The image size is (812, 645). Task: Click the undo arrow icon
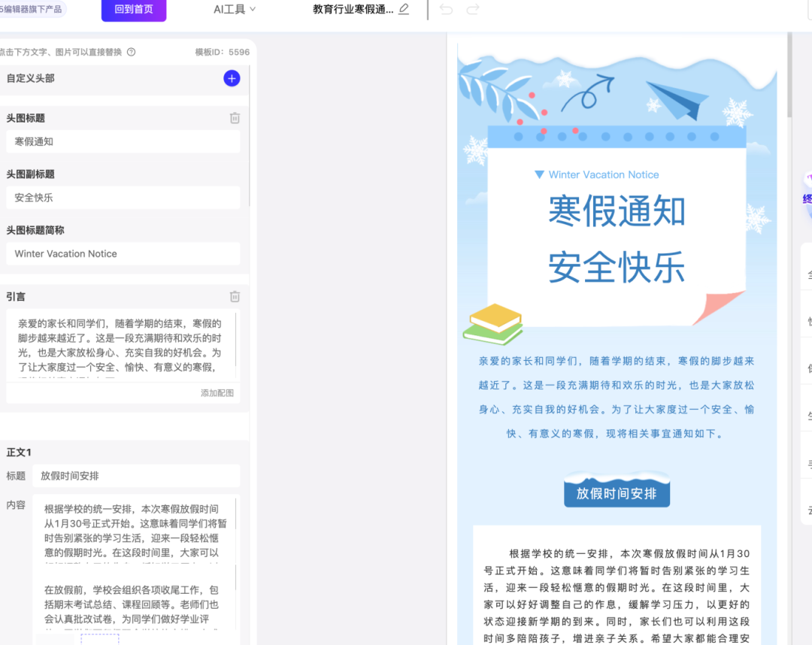coord(445,11)
